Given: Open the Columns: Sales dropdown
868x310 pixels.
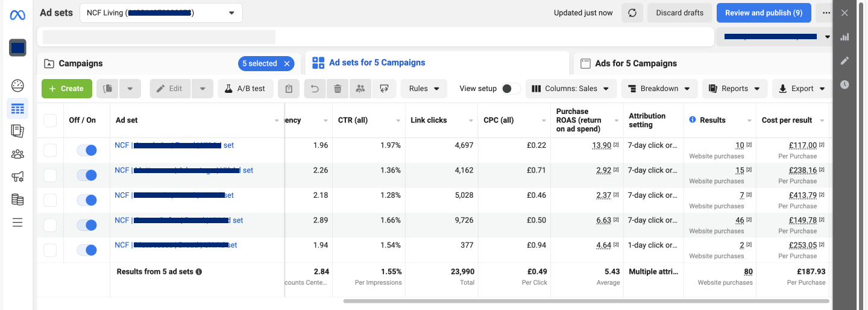Looking at the screenshot, I should 570,89.
